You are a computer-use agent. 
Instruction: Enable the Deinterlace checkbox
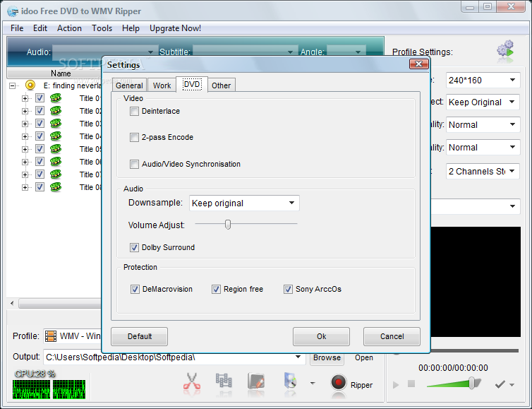pos(134,111)
